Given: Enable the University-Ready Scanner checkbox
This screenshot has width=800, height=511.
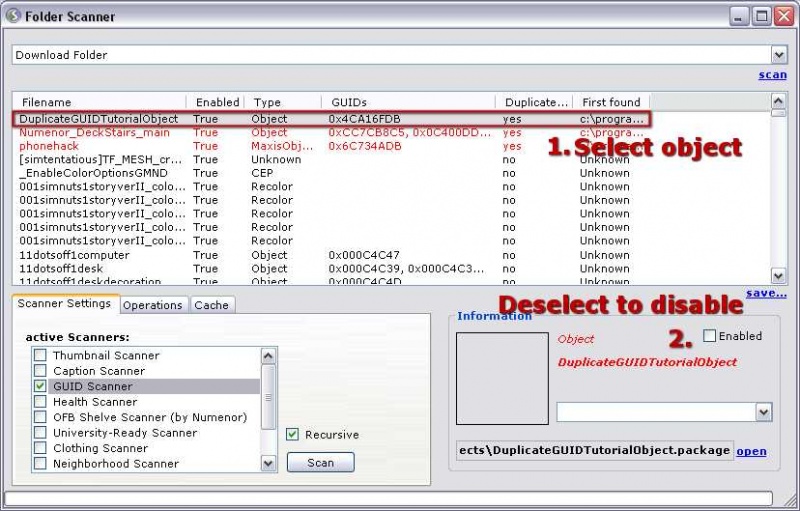Looking at the screenshot, I should 40,432.
